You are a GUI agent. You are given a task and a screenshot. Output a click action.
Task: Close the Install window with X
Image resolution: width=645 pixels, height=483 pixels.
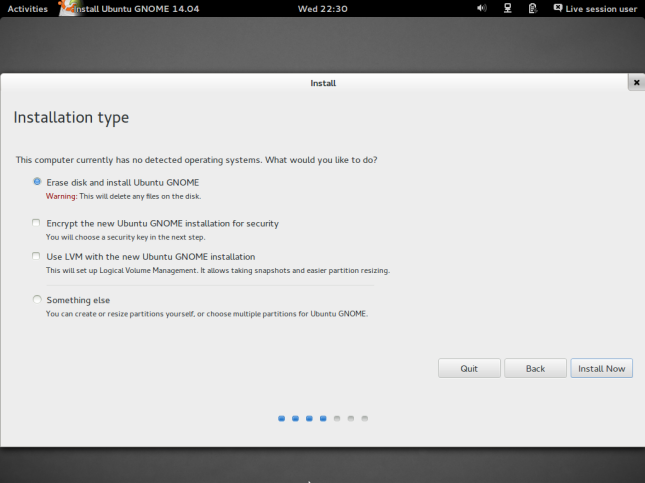(636, 83)
